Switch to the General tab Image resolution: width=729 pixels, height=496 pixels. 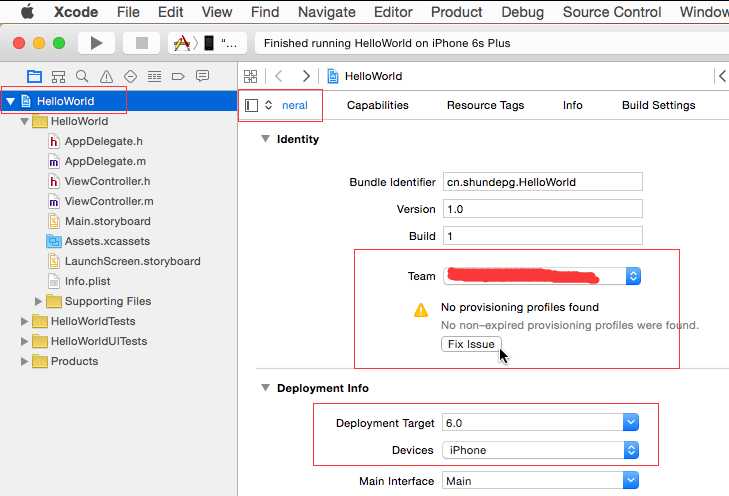coord(295,106)
